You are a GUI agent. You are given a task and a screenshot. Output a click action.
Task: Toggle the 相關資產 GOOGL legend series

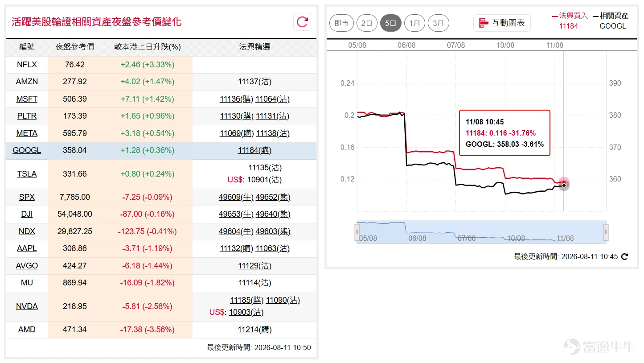point(610,21)
